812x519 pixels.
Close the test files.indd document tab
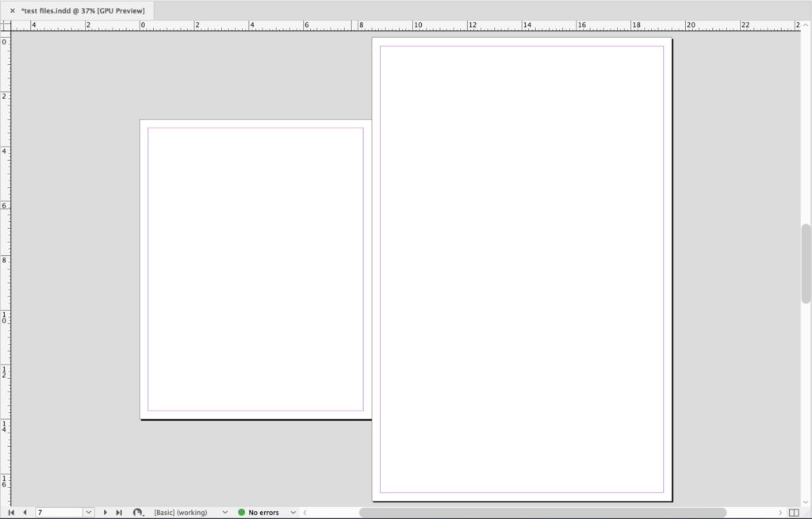click(x=12, y=11)
